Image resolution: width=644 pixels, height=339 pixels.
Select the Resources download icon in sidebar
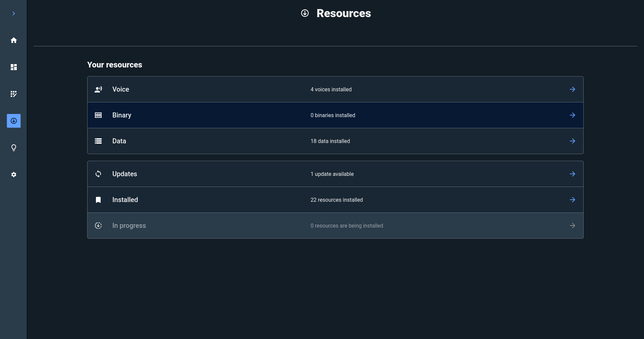click(x=14, y=121)
